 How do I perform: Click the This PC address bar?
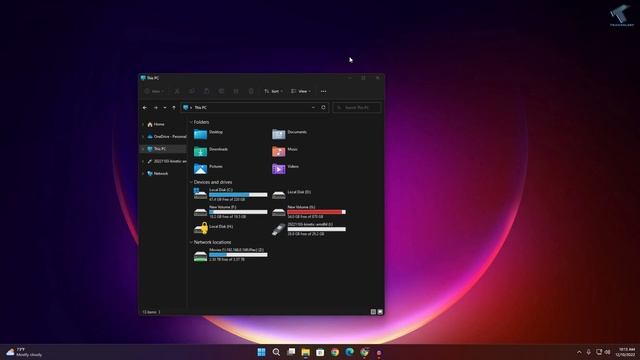tap(254, 108)
